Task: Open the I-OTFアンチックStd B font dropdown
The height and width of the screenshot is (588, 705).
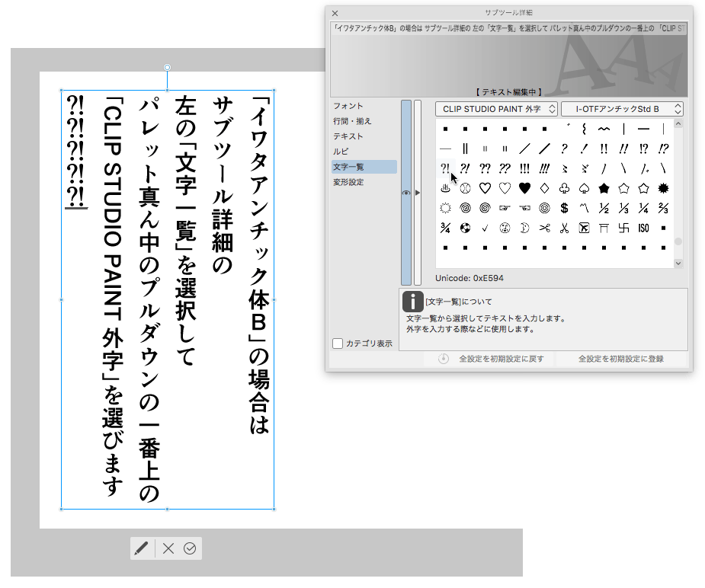Action: (x=622, y=110)
